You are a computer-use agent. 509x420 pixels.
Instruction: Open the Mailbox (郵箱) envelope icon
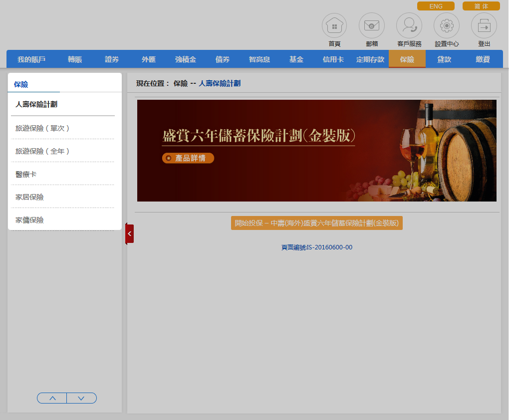[x=371, y=26]
